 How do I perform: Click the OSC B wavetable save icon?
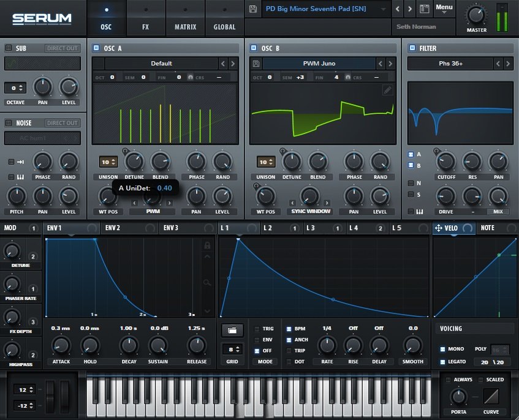[x=256, y=64]
